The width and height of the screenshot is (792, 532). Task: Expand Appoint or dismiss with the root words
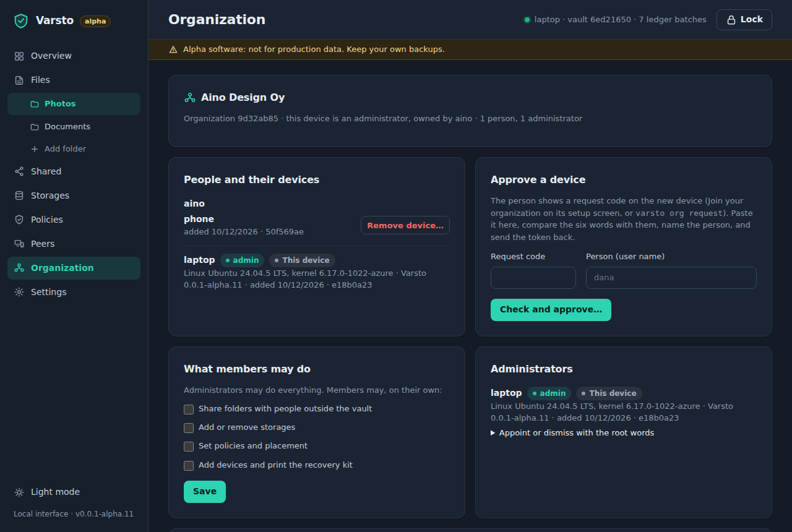[x=572, y=433]
